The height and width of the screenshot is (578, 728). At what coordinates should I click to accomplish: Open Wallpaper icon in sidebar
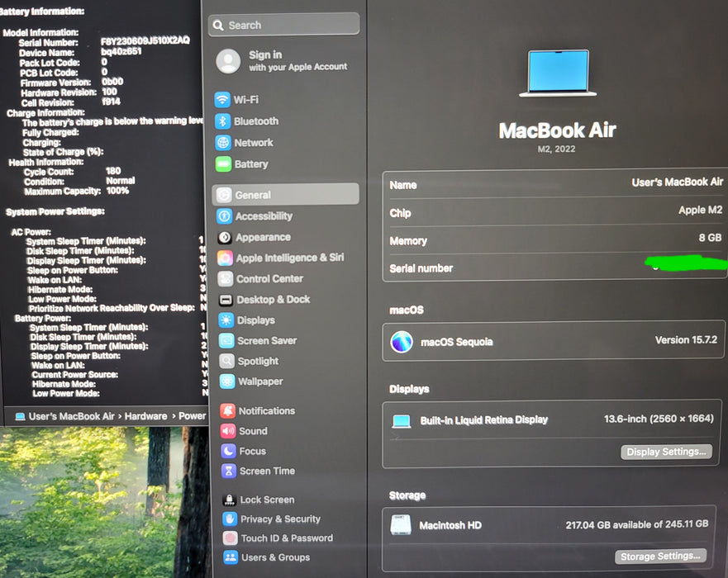227,381
